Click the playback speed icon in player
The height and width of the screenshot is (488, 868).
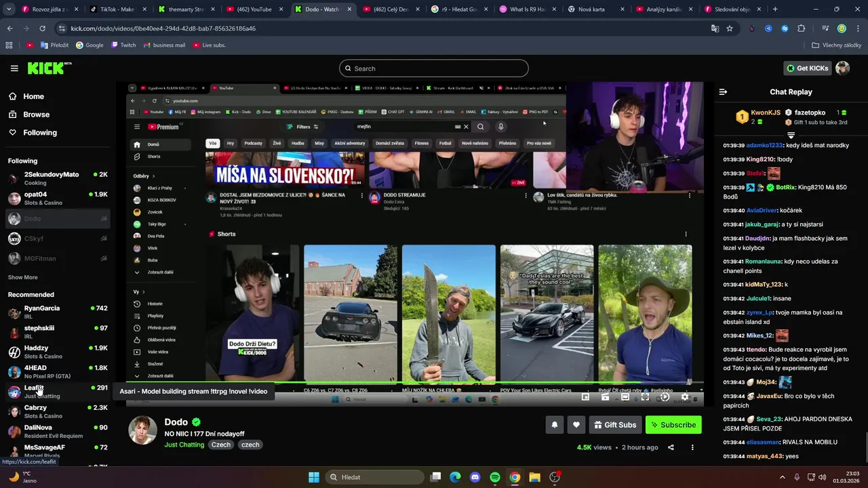665,397
